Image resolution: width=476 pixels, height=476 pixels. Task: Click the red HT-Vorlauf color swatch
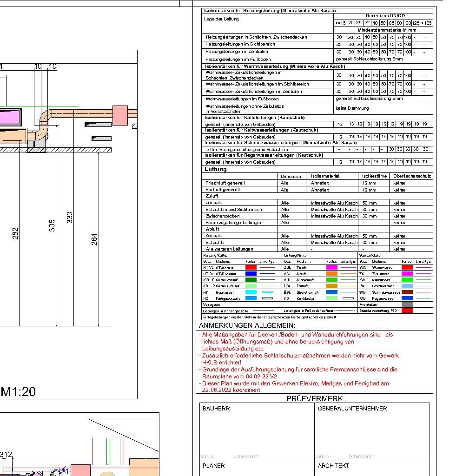[251, 268]
